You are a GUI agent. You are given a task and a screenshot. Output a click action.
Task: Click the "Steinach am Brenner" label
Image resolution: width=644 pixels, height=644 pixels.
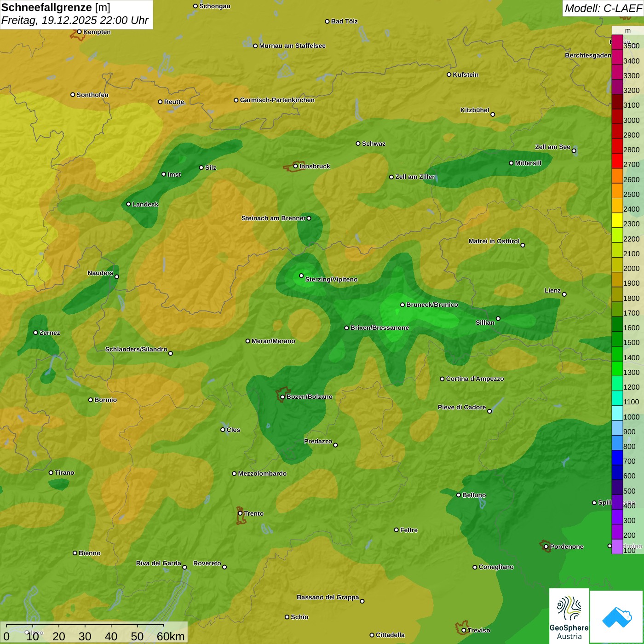click(x=274, y=218)
